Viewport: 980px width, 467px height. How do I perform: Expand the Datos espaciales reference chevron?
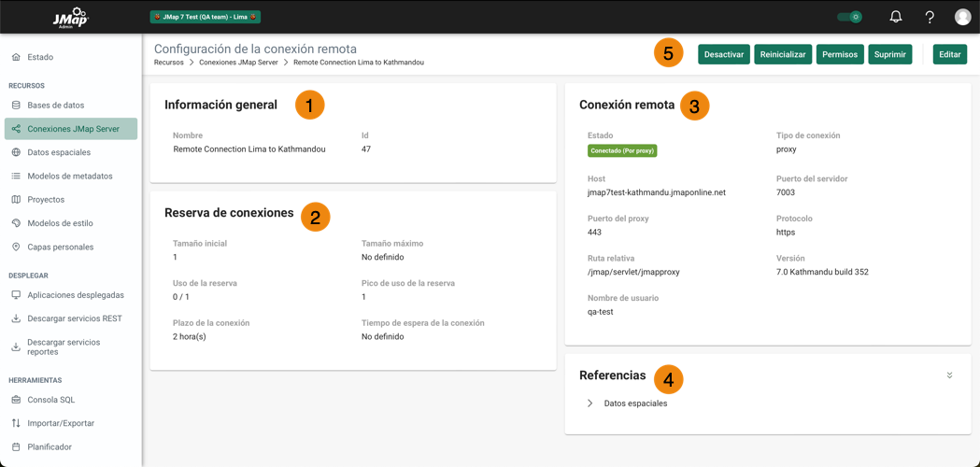click(x=590, y=403)
